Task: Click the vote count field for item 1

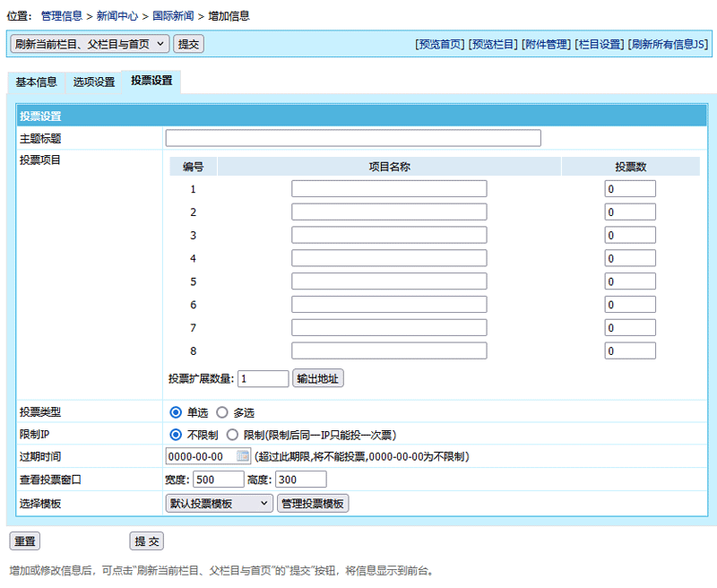Action: (630, 189)
